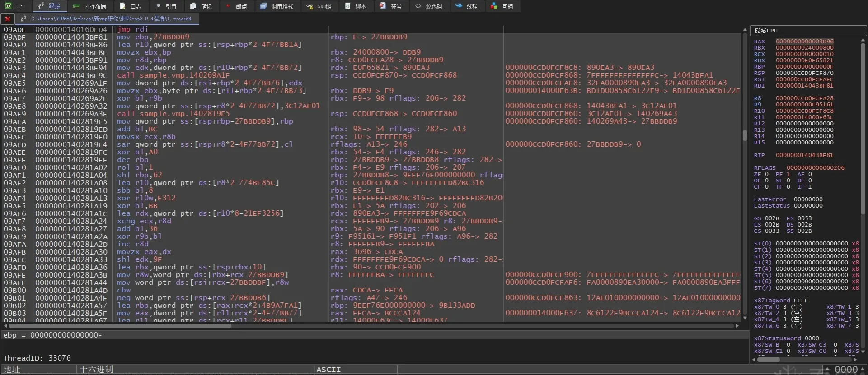This screenshot has height=375, width=868.
Task: Open the 句柄 handles tab
Action: (502, 6)
